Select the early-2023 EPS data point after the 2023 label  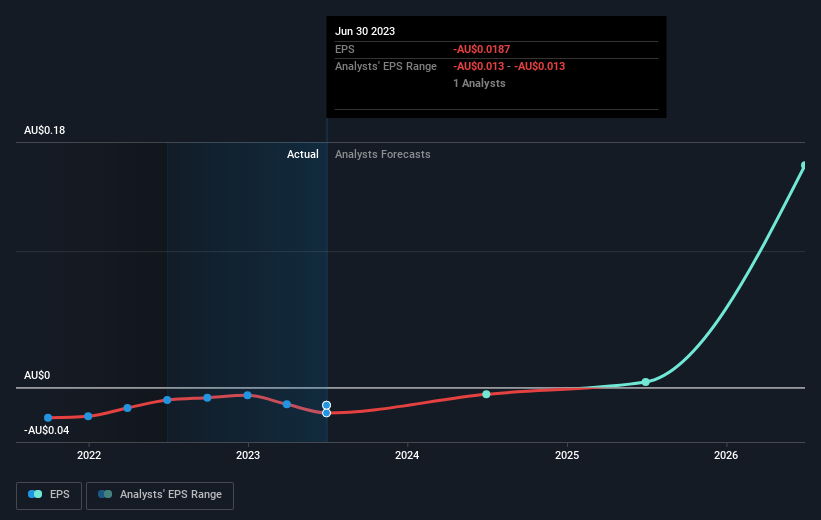287,404
